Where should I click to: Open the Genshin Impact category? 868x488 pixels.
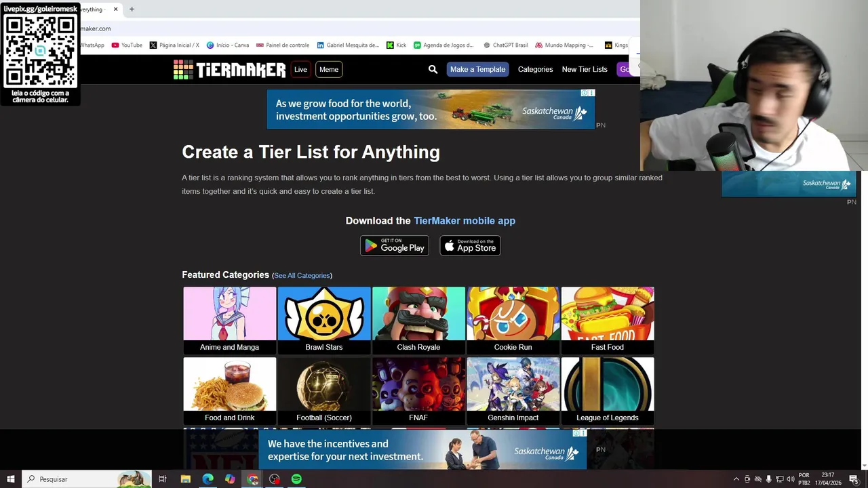coord(513,390)
